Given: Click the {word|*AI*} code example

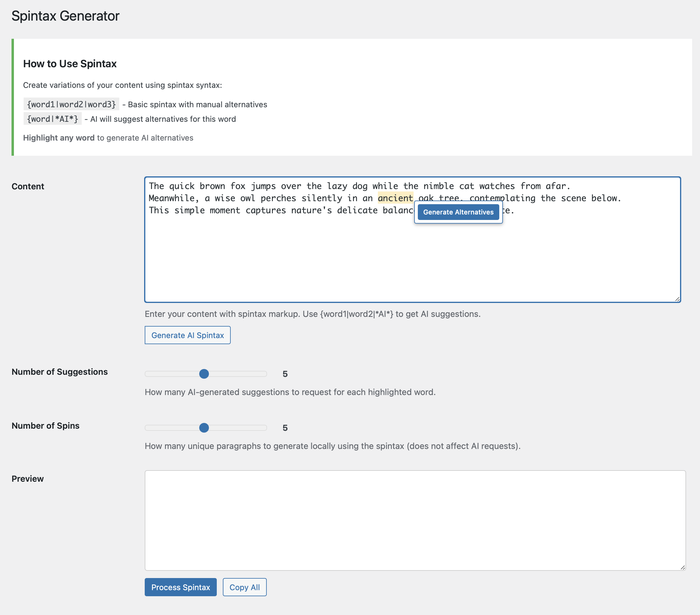Looking at the screenshot, I should click(52, 119).
